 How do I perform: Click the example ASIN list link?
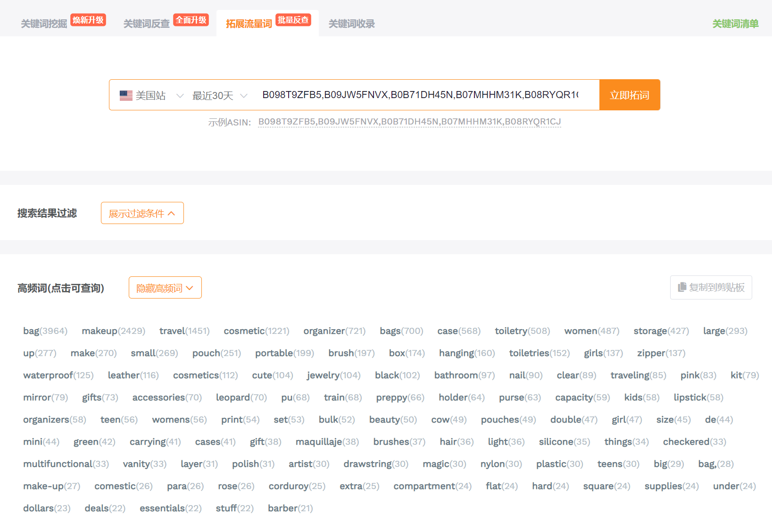(x=409, y=122)
